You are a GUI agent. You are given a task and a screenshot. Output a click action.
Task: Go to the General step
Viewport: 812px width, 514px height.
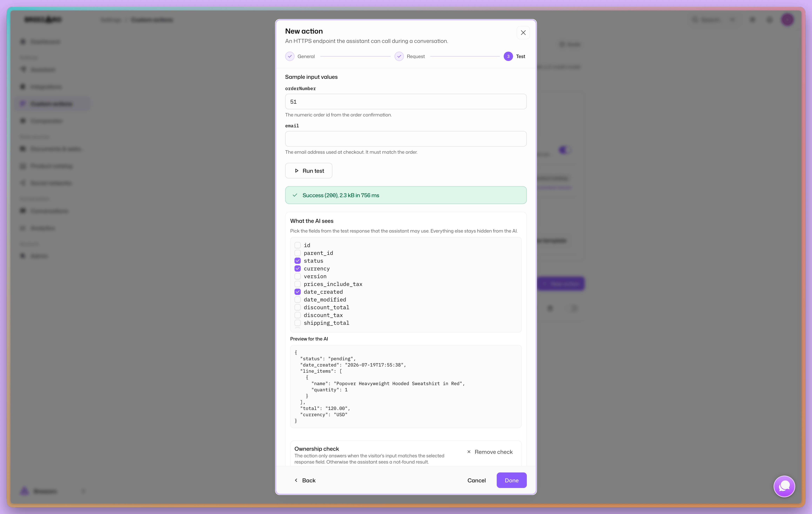[x=300, y=56]
